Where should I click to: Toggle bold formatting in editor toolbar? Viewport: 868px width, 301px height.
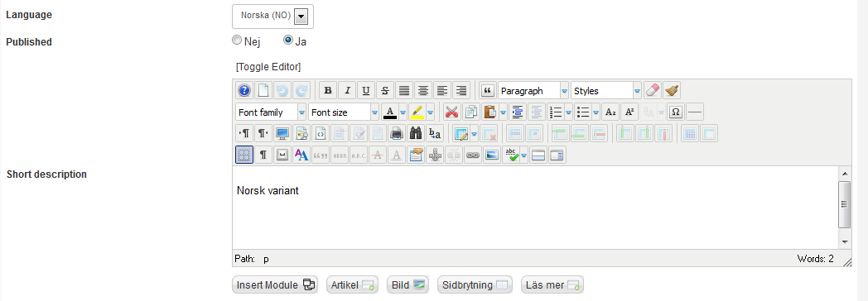328,91
